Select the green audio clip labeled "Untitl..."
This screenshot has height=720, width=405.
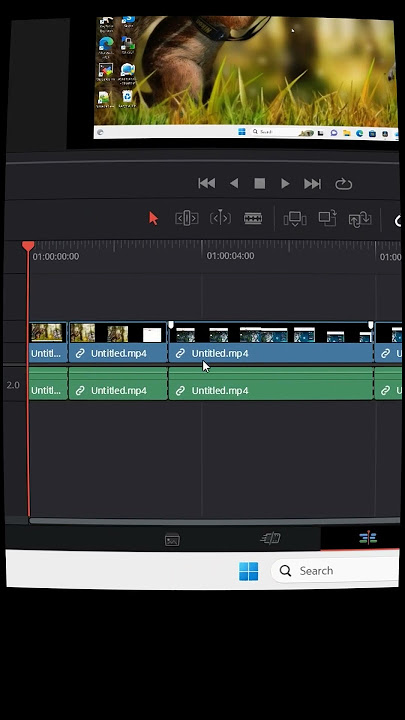pos(48,383)
